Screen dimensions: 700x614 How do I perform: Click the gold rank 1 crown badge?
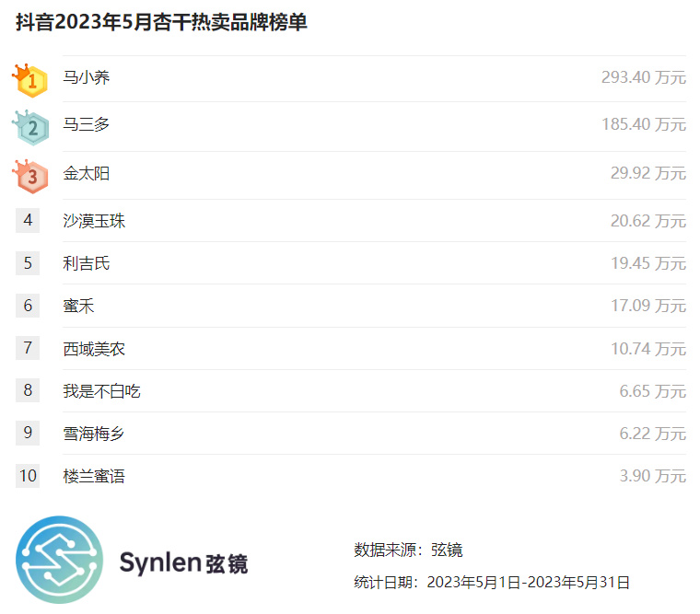tap(30, 80)
